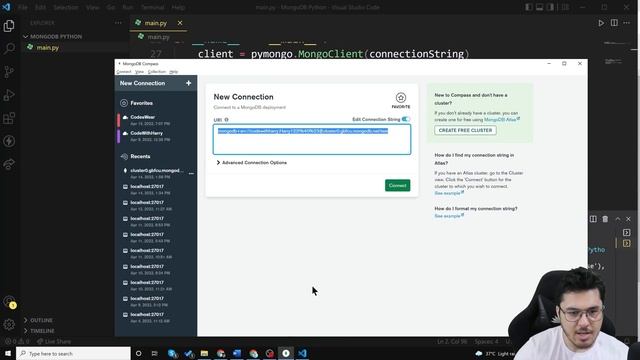This screenshot has width=640, height=360.
Task: Click the Favorite star icon in connection form
Action: 401,98
